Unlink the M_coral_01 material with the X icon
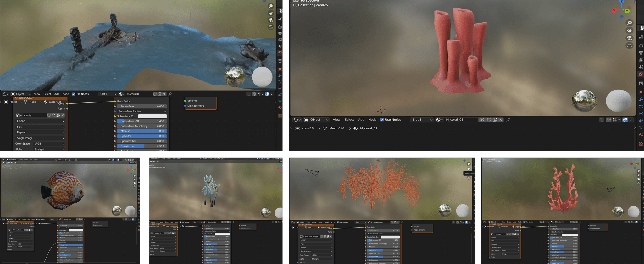Screen dimensions: 644x264 [x=501, y=120]
